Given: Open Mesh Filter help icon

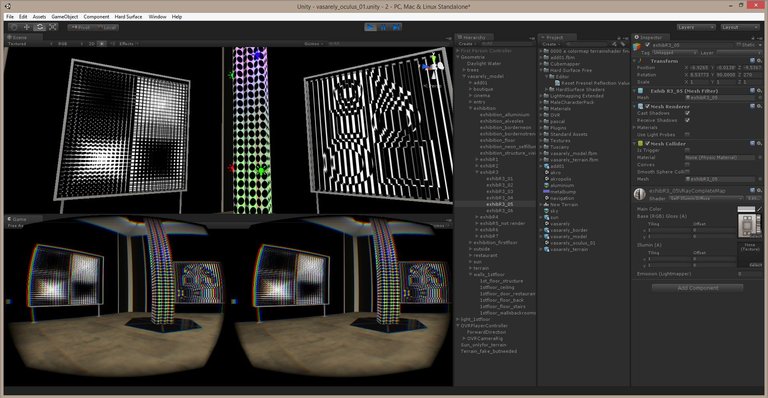Looking at the screenshot, I should click(x=752, y=91).
